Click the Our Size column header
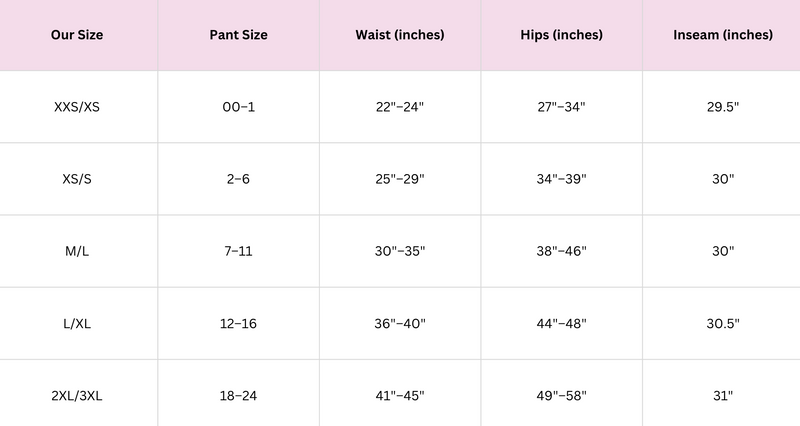Viewport: 800px width, 426px height. click(x=77, y=35)
